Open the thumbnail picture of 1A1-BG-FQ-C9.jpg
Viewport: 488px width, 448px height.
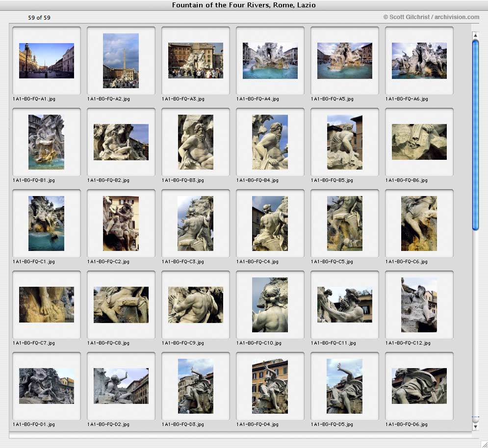196,304
